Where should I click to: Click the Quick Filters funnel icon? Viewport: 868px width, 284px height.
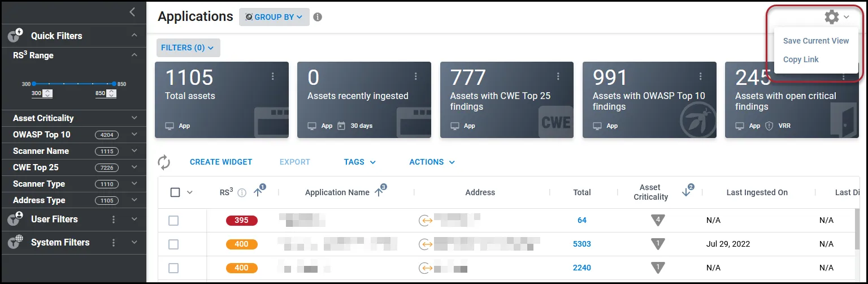coord(15,36)
